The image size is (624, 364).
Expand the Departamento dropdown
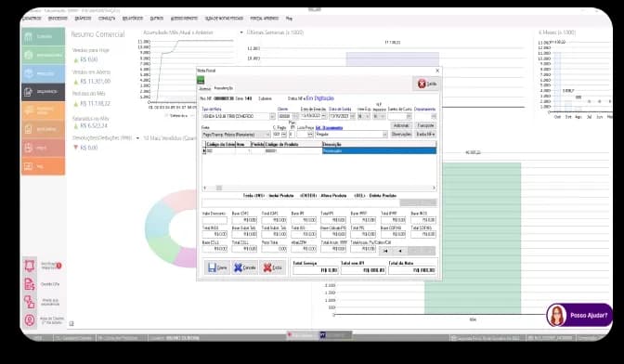tap(434, 116)
